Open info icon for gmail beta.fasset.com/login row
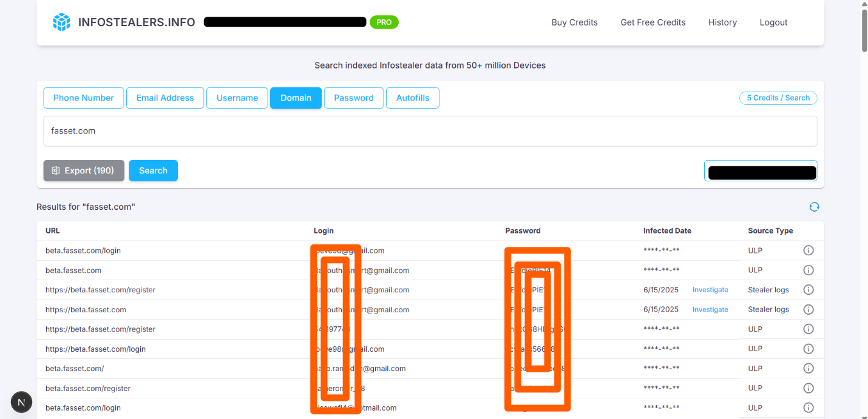This screenshot has height=419, width=868. 809,250
